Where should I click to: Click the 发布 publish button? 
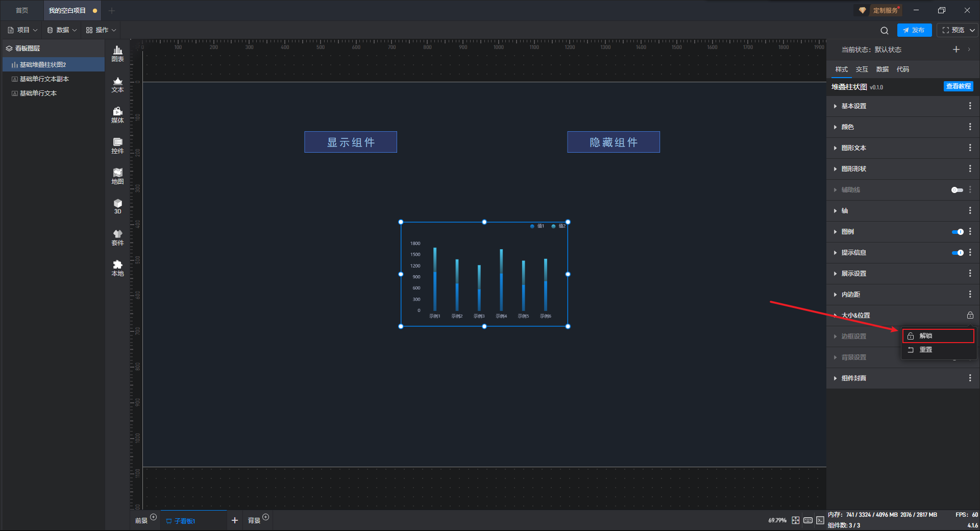(x=914, y=30)
